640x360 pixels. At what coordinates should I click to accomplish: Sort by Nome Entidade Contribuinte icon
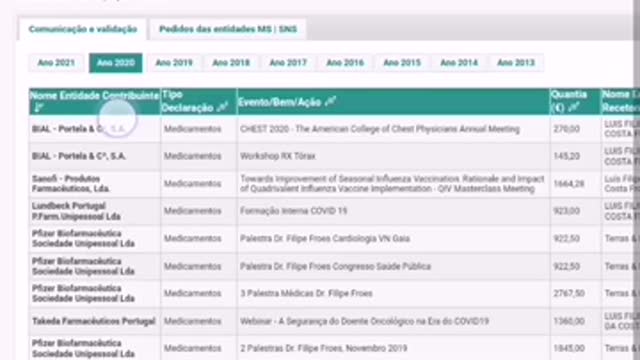pos(39,108)
